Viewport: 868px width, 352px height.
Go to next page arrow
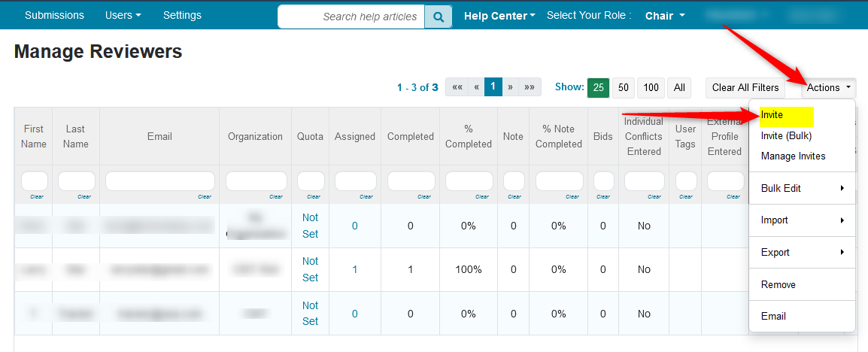510,87
